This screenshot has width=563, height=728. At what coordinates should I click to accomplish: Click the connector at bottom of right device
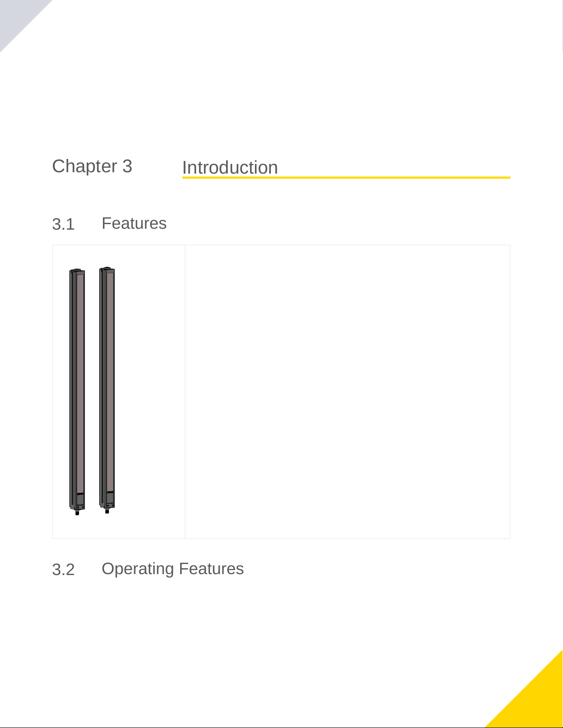107,511
